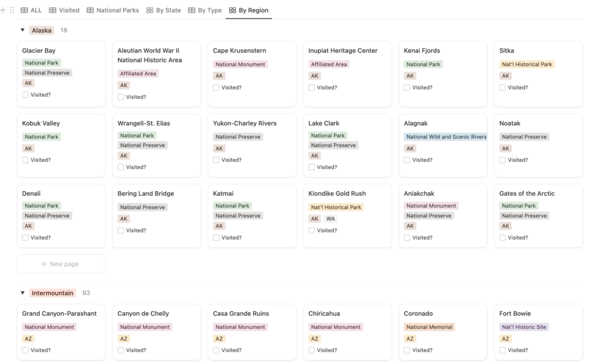This screenshot has width=597, height=364.
Task: Toggle the Visited checkbox on Katmai
Action: pos(216,237)
